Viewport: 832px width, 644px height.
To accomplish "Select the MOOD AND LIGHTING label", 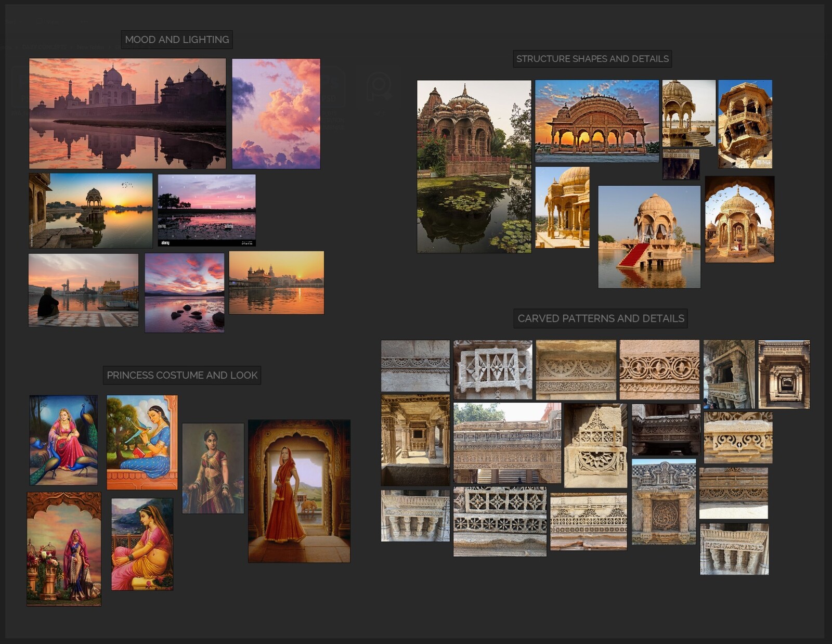I will coord(177,40).
